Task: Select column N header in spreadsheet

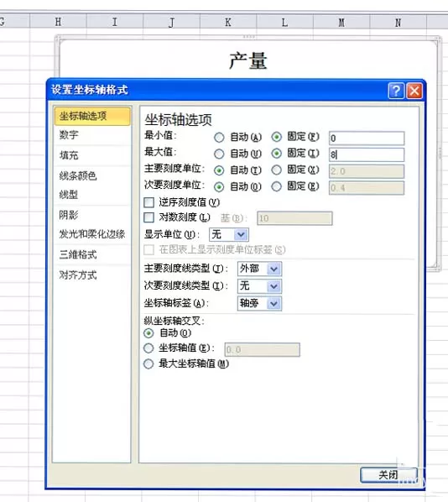Action: pos(398,22)
